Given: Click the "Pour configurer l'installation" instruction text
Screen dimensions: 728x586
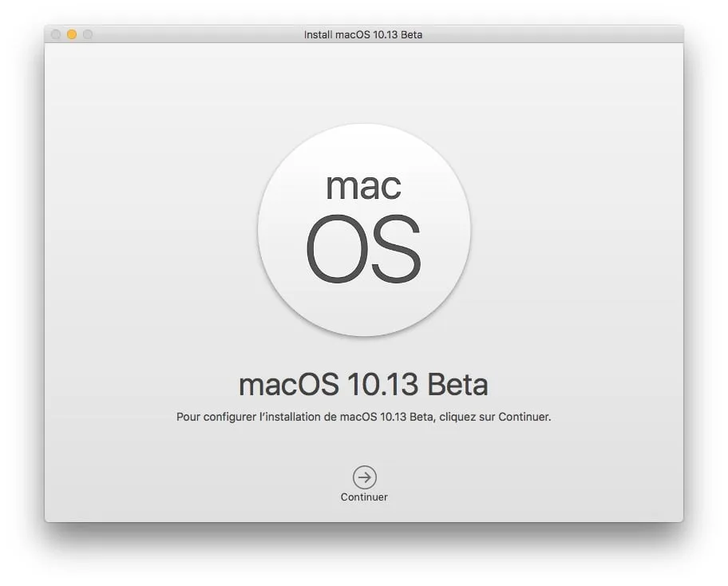Looking at the screenshot, I should [x=363, y=417].
